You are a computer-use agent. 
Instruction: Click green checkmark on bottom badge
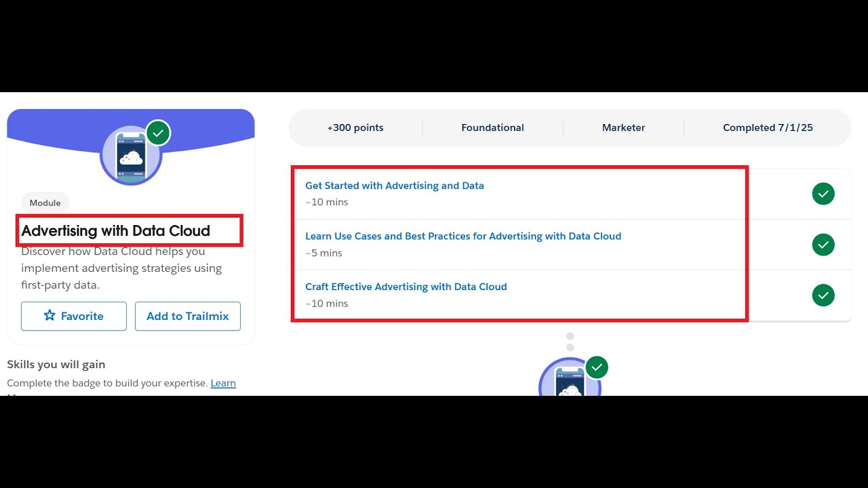[x=597, y=367]
